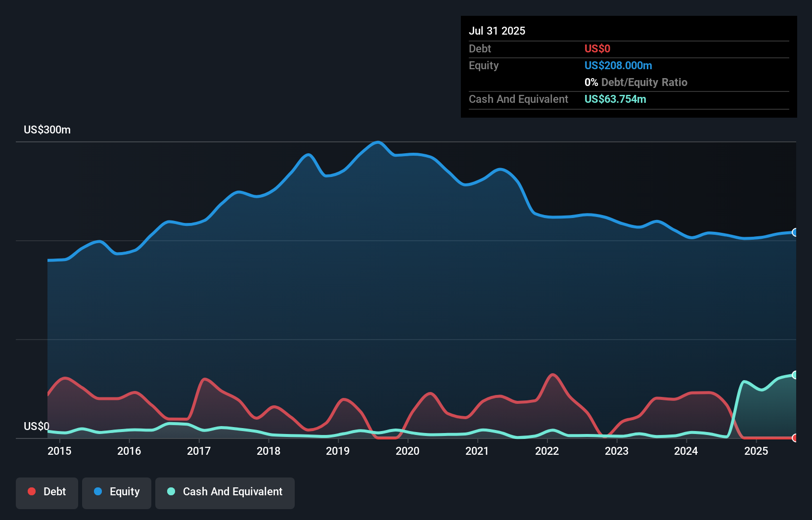Toggle the Equity series legend button
The image size is (812, 520).
[x=117, y=492]
